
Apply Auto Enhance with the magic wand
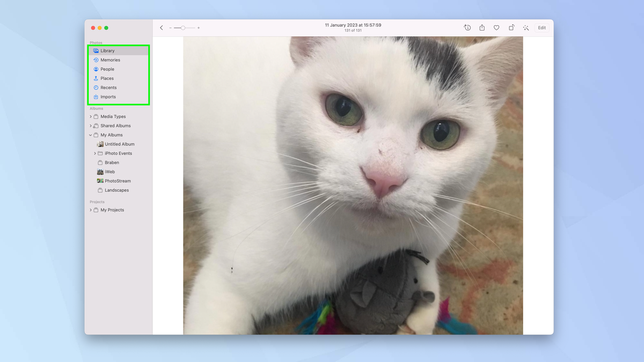[526, 27]
